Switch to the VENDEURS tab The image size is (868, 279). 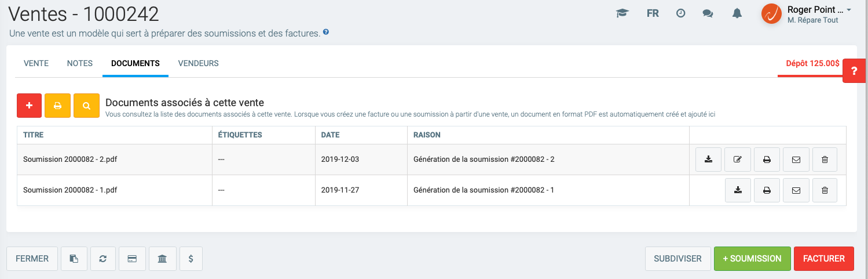(198, 63)
